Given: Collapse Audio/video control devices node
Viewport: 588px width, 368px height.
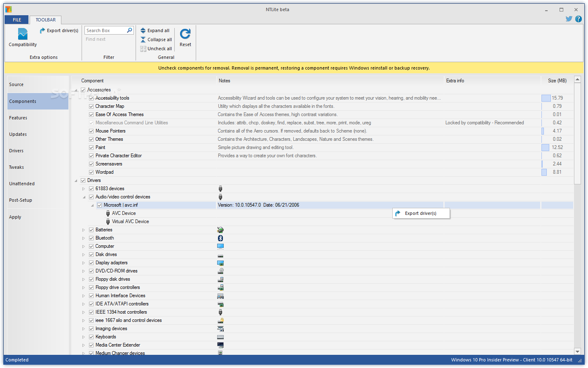Looking at the screenshot, I should tap(84, 197).
